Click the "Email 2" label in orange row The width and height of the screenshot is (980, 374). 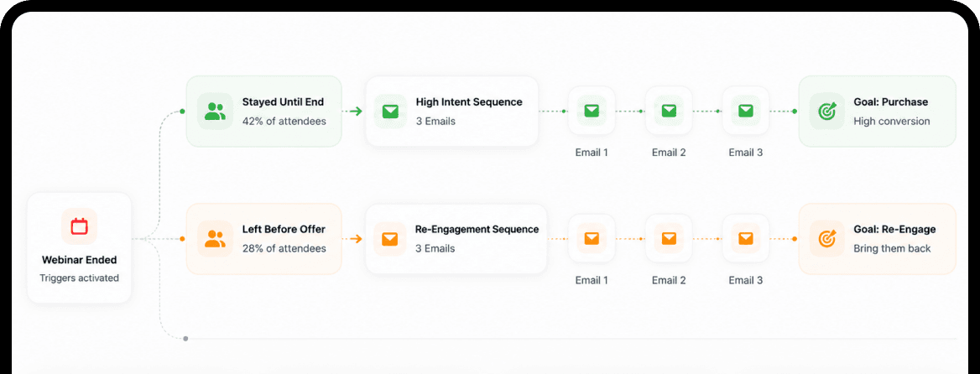(669, 280)
